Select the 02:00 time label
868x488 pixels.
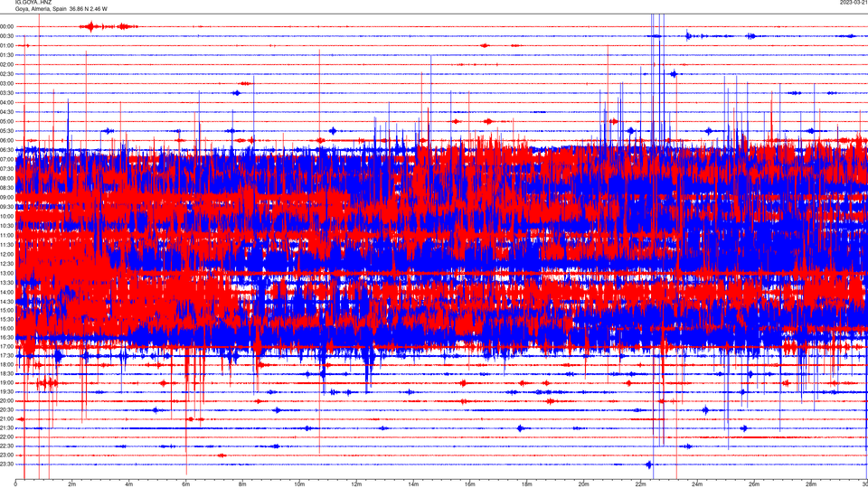pyautogui.click(x=7, y=65)
